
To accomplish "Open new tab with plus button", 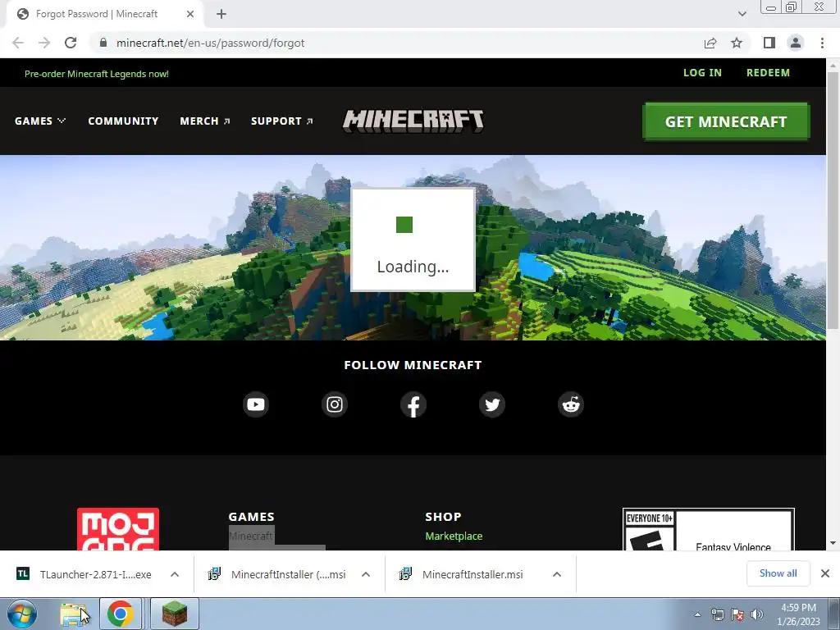I will pyautogui.click(x=221, y=14).
